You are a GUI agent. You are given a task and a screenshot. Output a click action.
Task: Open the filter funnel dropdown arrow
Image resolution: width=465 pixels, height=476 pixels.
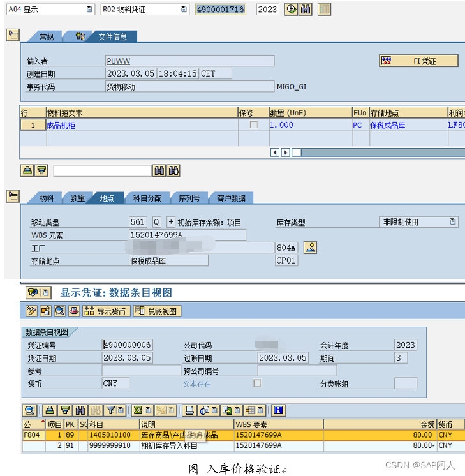pos(121,410)
